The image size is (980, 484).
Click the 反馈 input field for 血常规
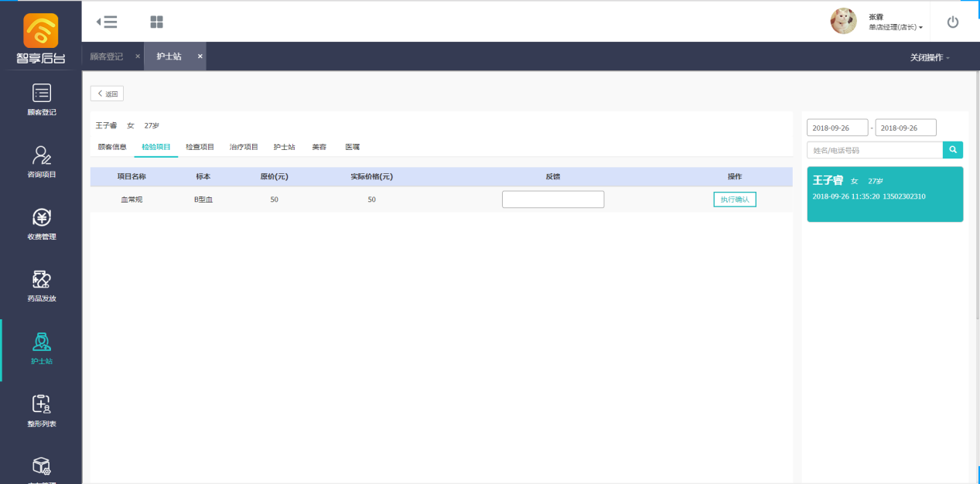click(x=552, y=199)
